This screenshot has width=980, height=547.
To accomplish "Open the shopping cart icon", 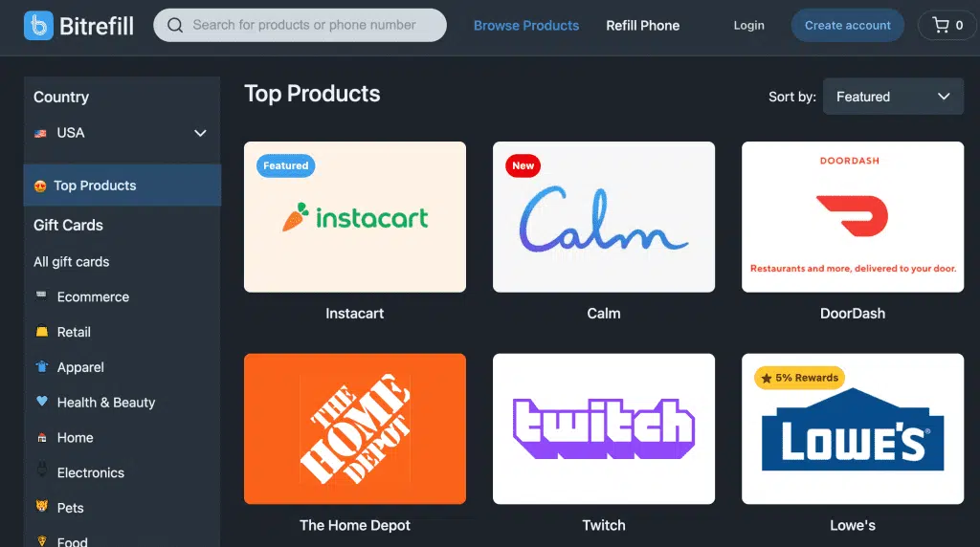I will click(x=941, y=25).
